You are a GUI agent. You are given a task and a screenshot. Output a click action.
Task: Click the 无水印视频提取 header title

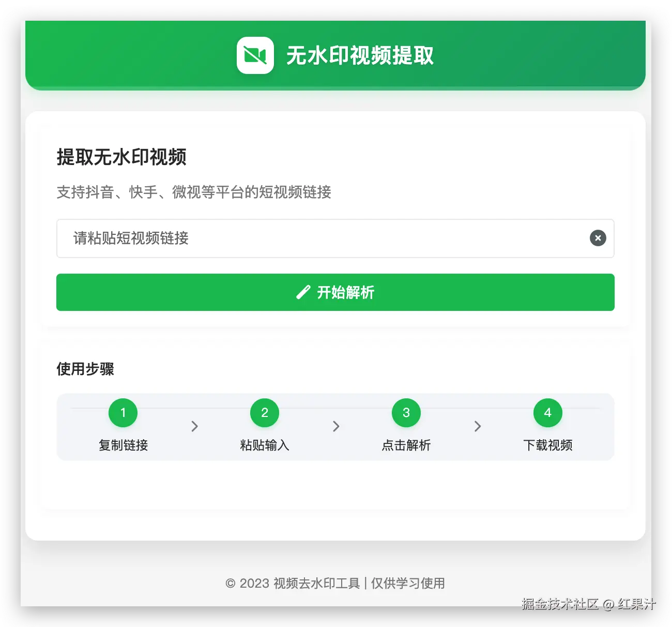[x=360, y=55]
